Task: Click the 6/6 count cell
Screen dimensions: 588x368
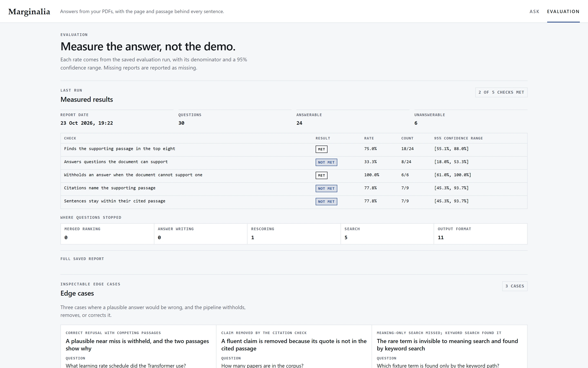Action: pos(405,175)
